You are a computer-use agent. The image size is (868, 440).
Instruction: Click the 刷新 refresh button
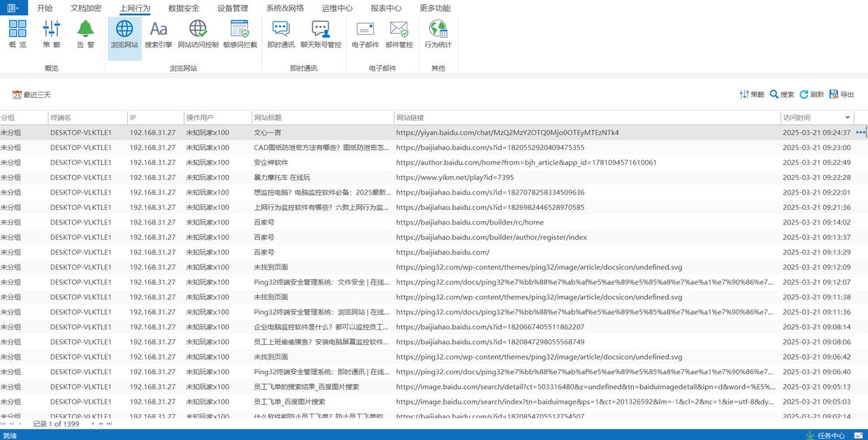811,94
